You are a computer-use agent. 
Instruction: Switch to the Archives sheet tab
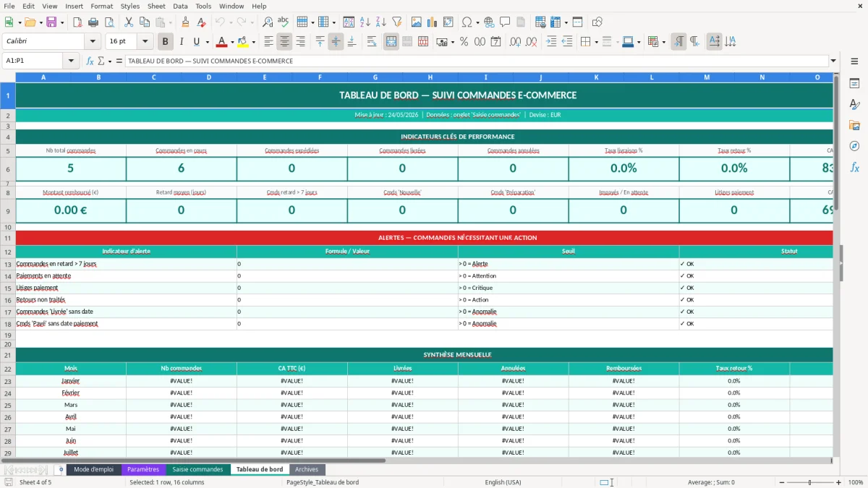307,469
